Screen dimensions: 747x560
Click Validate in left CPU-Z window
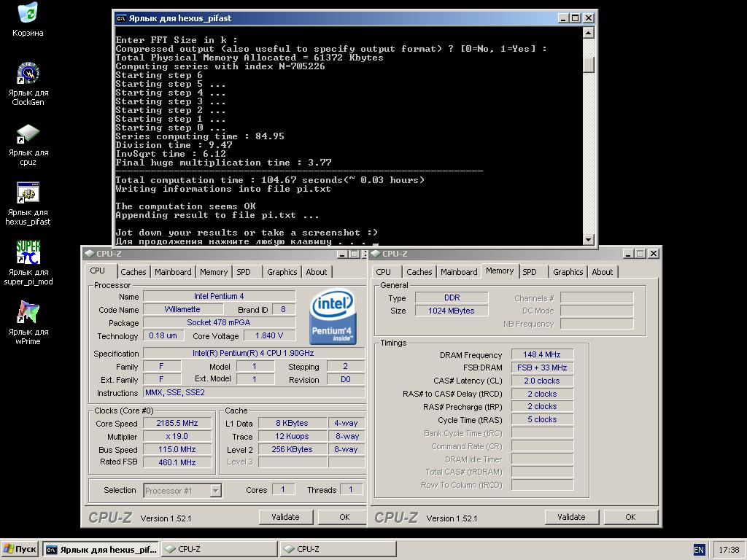click(285, 517)
